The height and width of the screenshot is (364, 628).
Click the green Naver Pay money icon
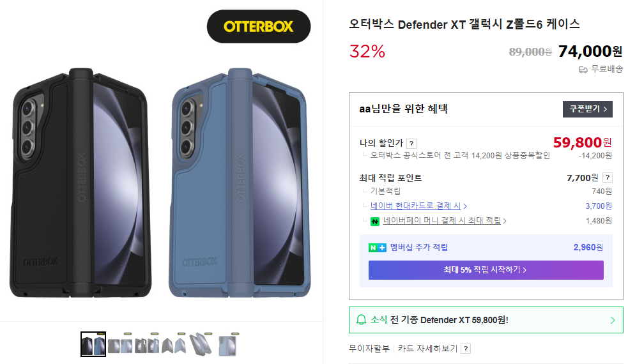click(375, 221)
